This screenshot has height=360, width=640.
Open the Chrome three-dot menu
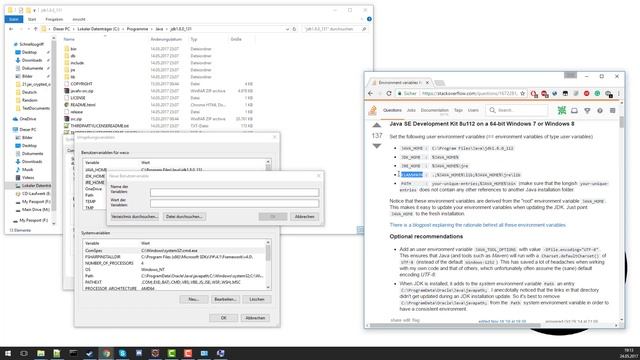pyautogui.click(x=619, y=93)
